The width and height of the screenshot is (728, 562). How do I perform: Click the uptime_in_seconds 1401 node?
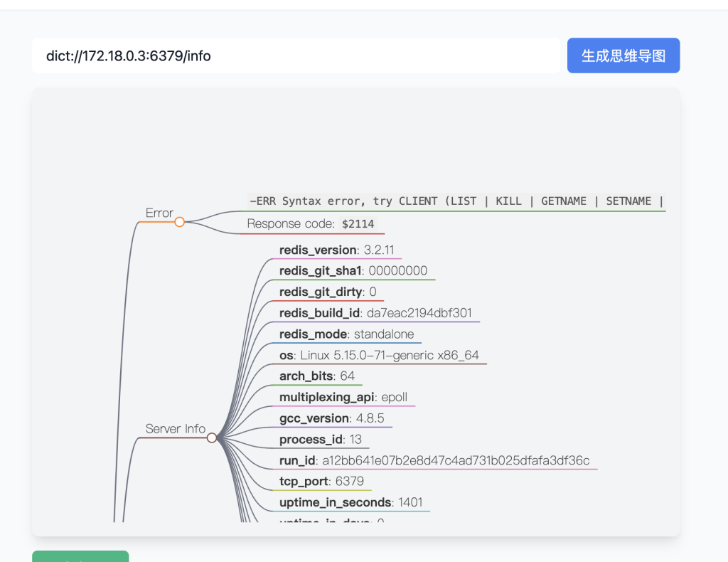[350, 502]
